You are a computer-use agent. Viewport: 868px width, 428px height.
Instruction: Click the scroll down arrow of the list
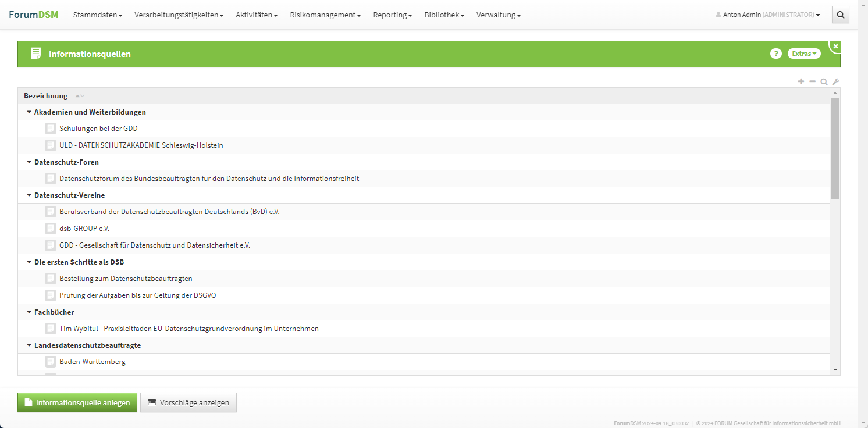pyautogui.click(x=835, y=370)
